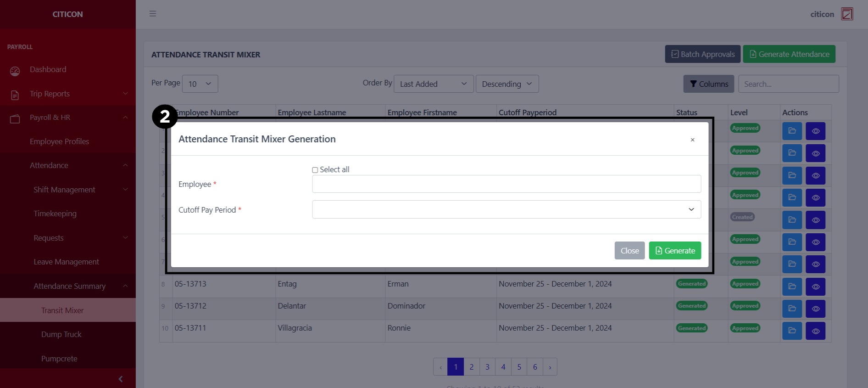View Delantar record with eye icon
Screen dimensions: 868x388
[815, 309]
